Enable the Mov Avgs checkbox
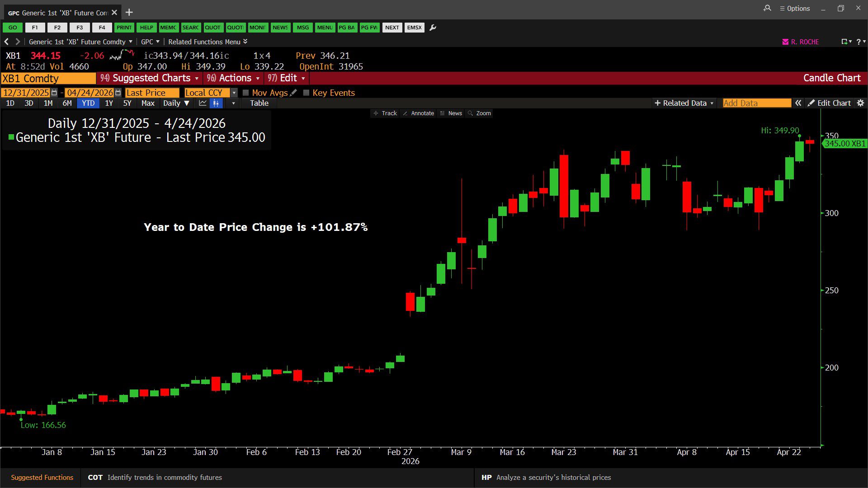Viewport: 868px width, 488px height. point(246,93)
